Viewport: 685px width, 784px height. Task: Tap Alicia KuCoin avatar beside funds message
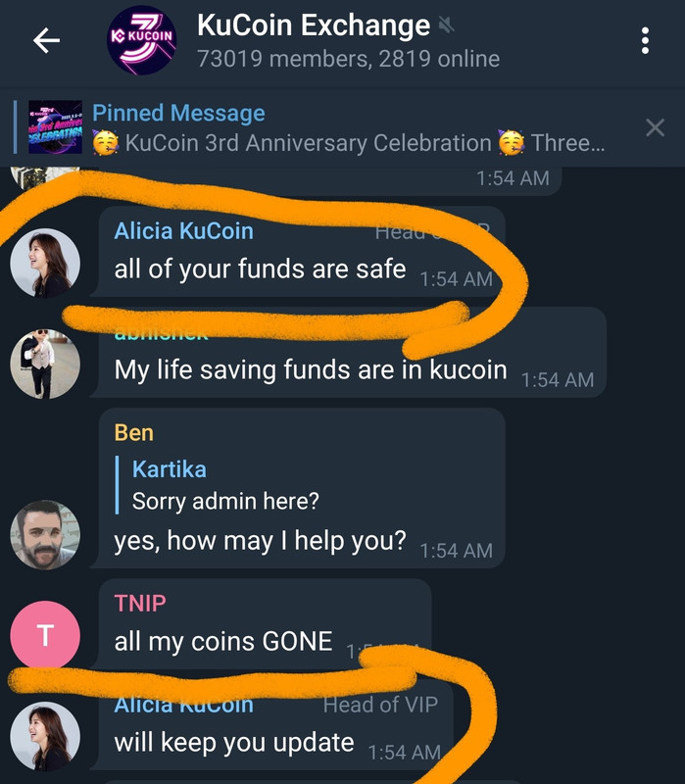(45, 263)
